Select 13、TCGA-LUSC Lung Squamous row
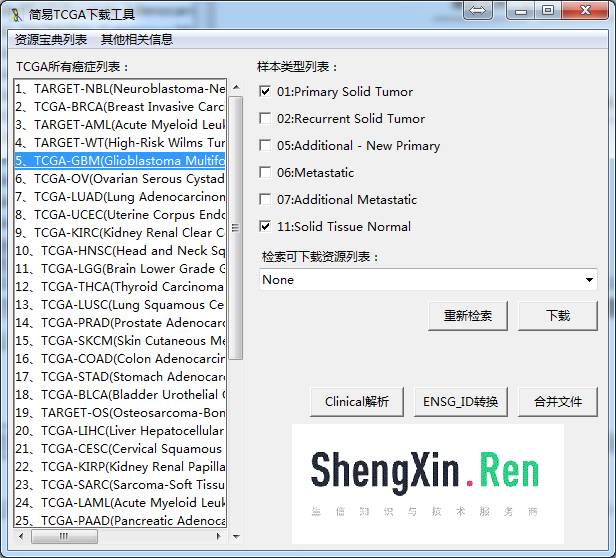Screen dimensions: 616x558 point(120,305)
